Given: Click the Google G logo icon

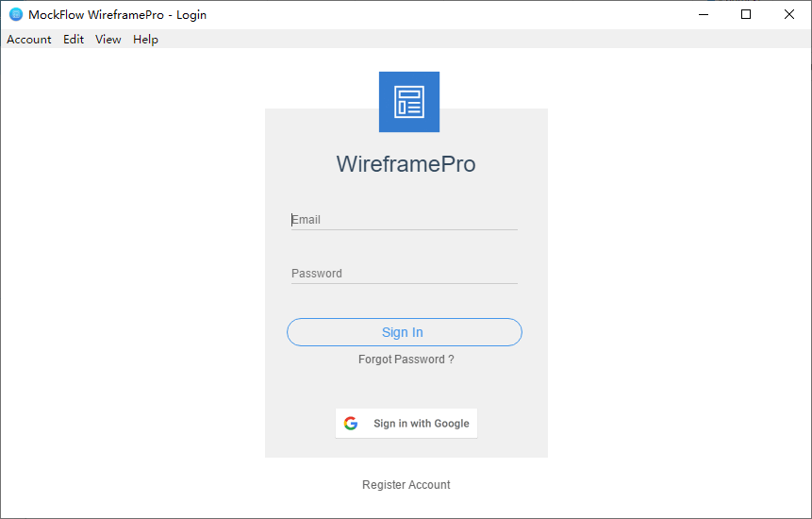Looking at the screenshot, I should (x=351, y=424).
